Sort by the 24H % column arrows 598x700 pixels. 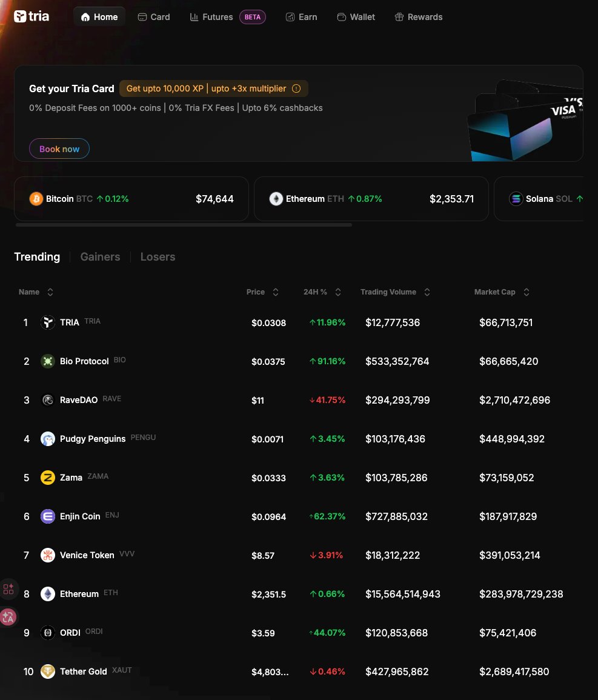[338, 292]
